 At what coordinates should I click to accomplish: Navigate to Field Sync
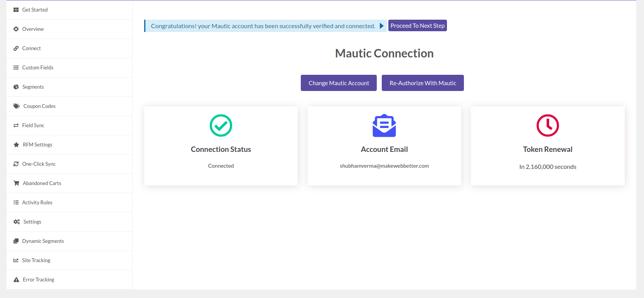point(69,125)
